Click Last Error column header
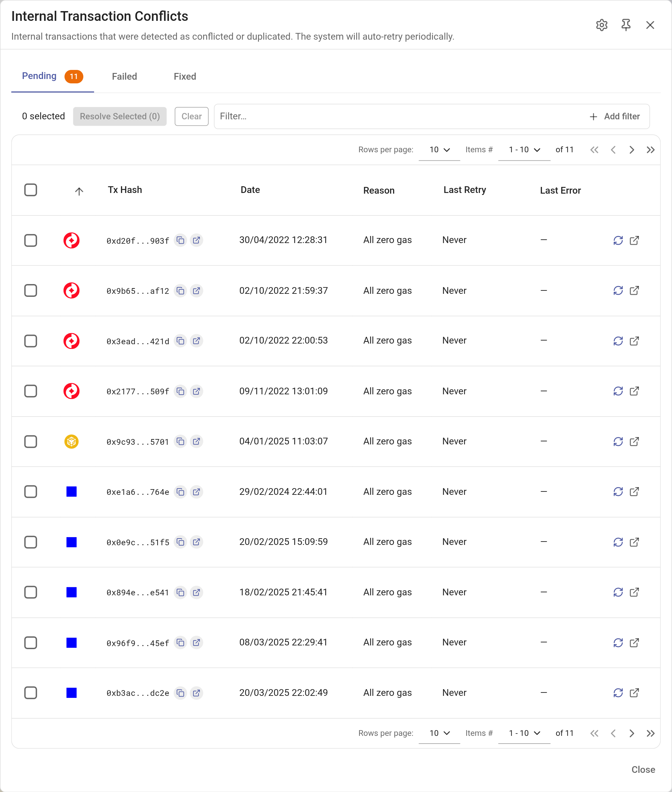 560,190
